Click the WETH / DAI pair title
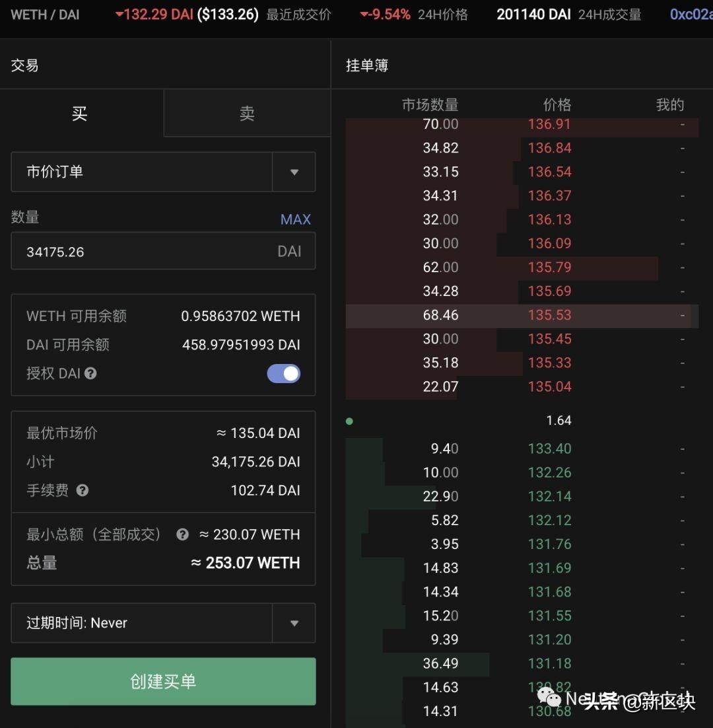713x728 pixels. tap(45, 15)
